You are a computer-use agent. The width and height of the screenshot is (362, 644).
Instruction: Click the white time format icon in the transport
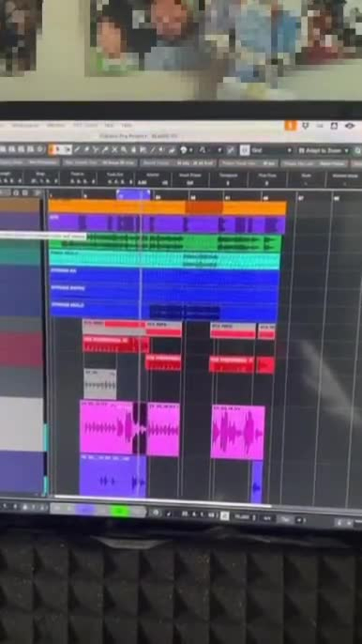[x=224, y=515]
